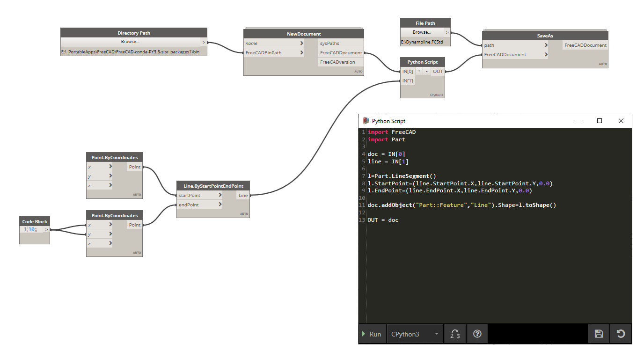The image size is (644, 351).
Task: Maximize the Python Script editor window
Action: tap(599, 121)
